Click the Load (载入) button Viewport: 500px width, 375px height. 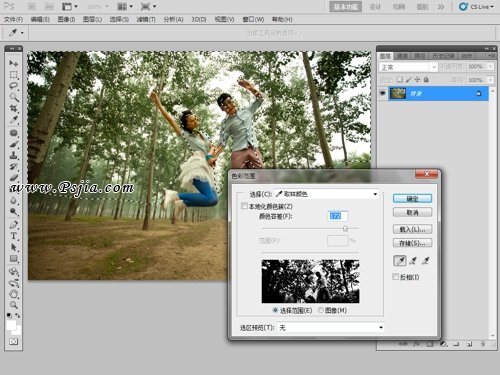412,229
